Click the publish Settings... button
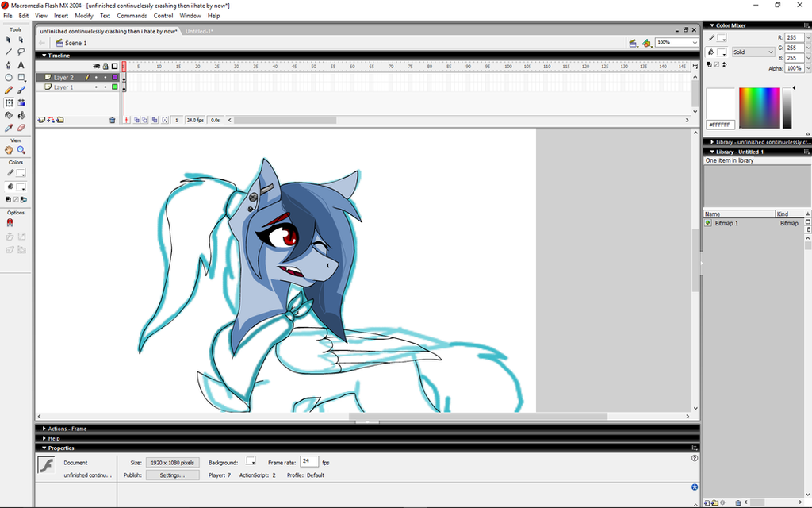This screenshot has width=812, height=508. (172, 475)
